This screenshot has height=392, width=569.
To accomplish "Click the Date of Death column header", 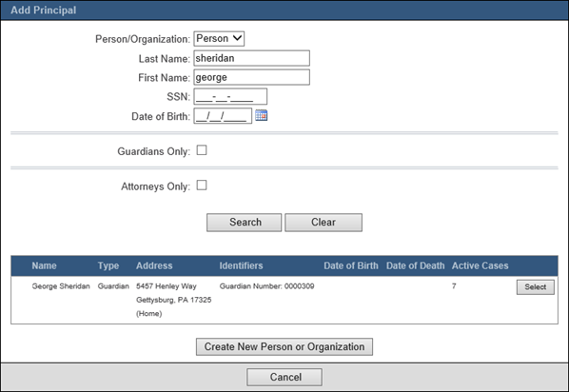I will [x=416, y=265].
